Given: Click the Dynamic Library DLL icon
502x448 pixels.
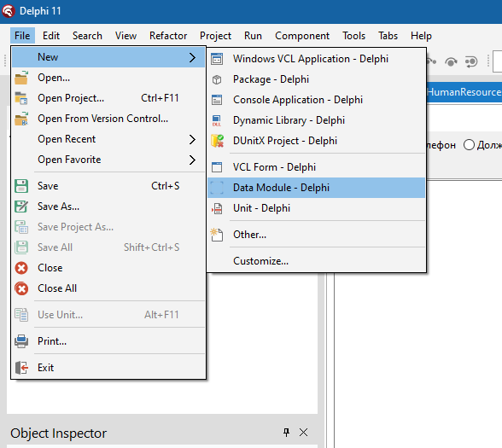Looking at the screenshot, I should (x=217, y=120).
